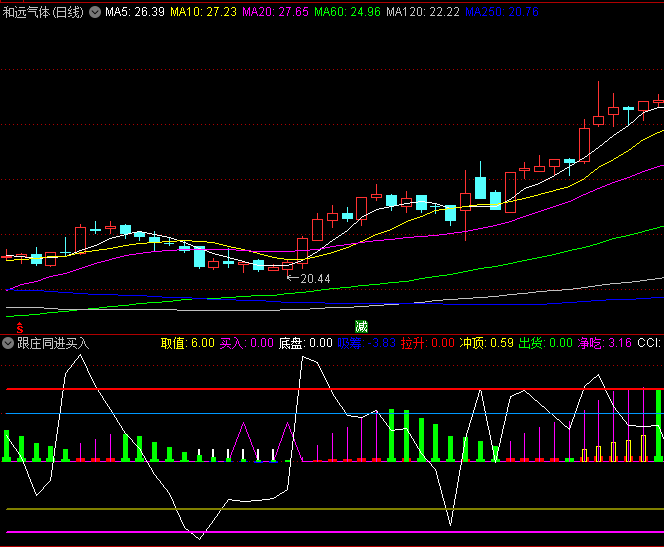Click the 底盘 indicator value label
Screen dimensions: 664x547
pos(305,343)
